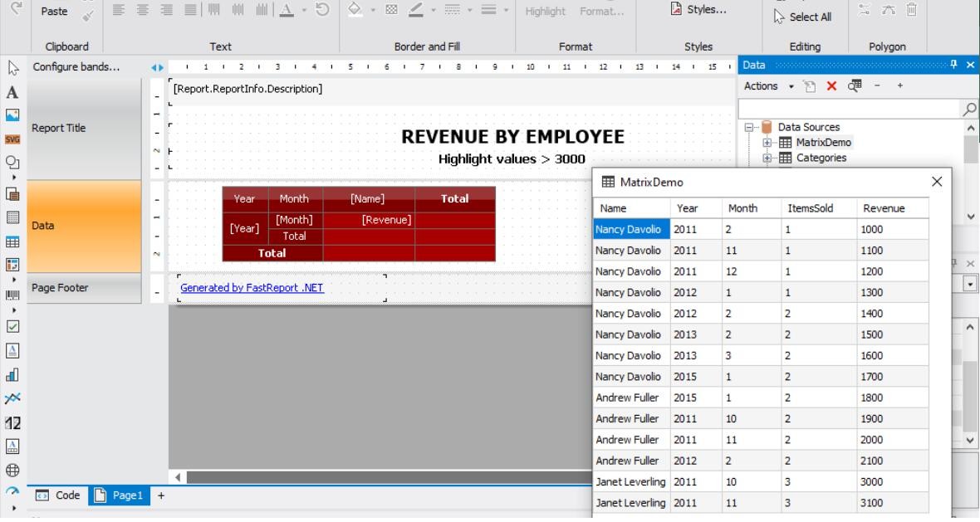Viewport: 980px width, 522px height.
Task: Click the Configure bands button
Action: 76,67
